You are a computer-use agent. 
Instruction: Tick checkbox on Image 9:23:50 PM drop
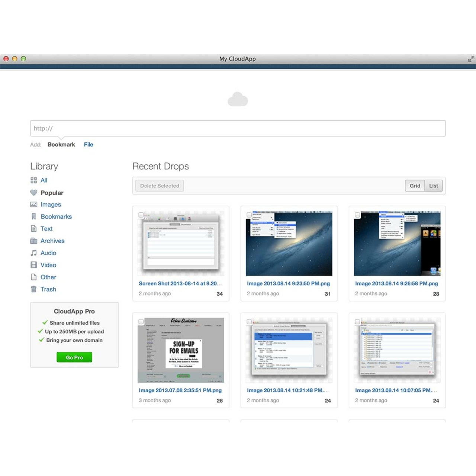point(249,215)
